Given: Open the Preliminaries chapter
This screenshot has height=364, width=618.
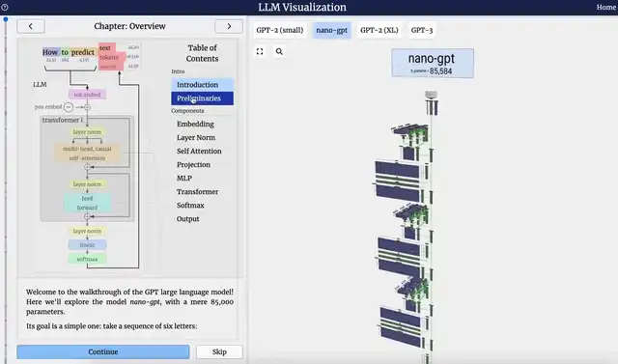Looking at the screenshot, I should coord(202,98).
